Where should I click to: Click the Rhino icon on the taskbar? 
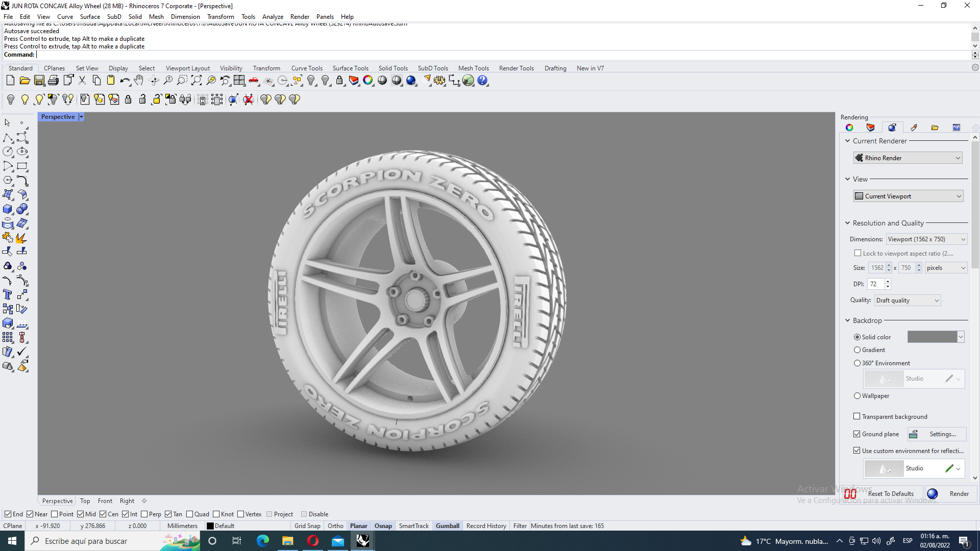point(363,541)
